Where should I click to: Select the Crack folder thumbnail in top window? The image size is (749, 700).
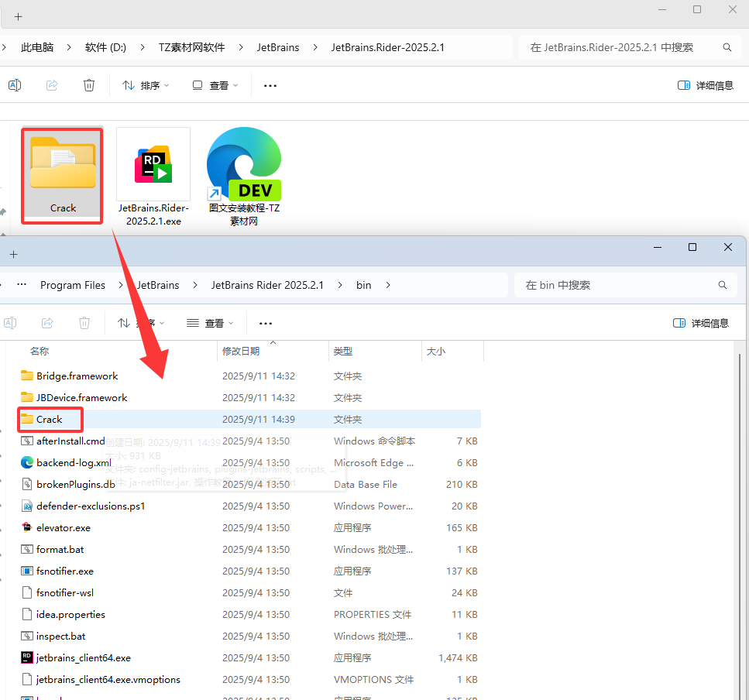(63, 175)
